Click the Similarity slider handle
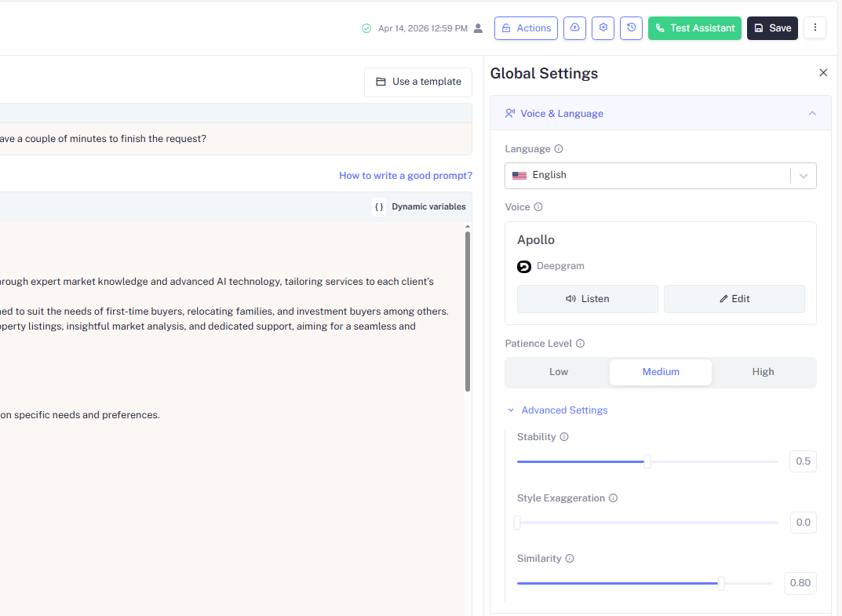 coord(720,583)
